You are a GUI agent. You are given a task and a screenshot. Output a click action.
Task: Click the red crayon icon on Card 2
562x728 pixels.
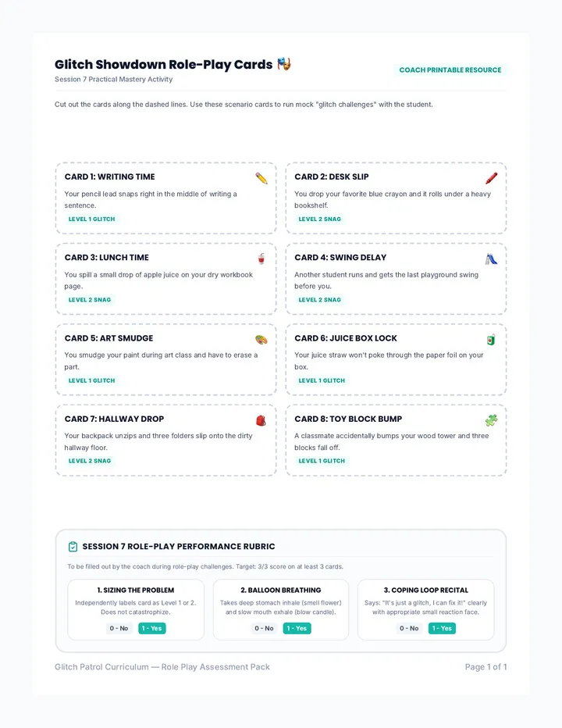[x=491, y=178]
